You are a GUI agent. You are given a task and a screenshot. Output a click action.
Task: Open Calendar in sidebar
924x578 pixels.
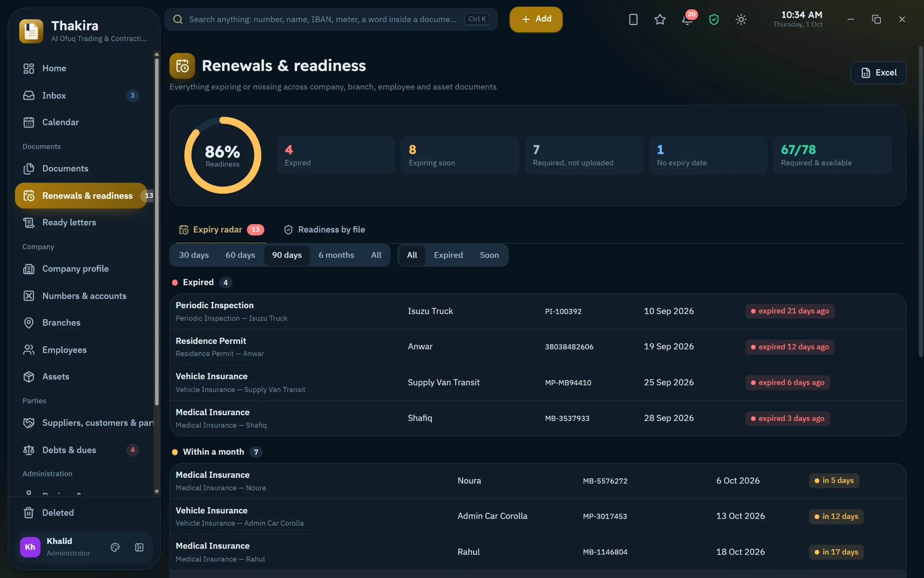81,122
